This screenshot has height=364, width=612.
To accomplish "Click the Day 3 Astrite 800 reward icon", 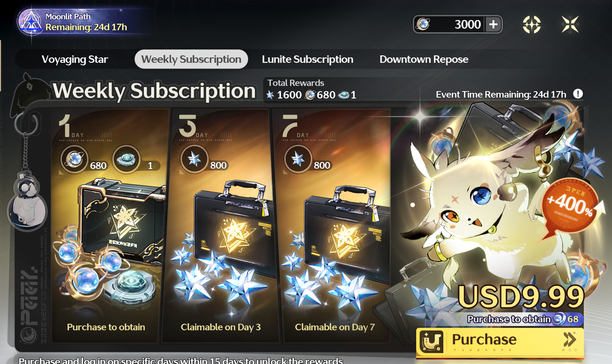I will pos(194,159).
